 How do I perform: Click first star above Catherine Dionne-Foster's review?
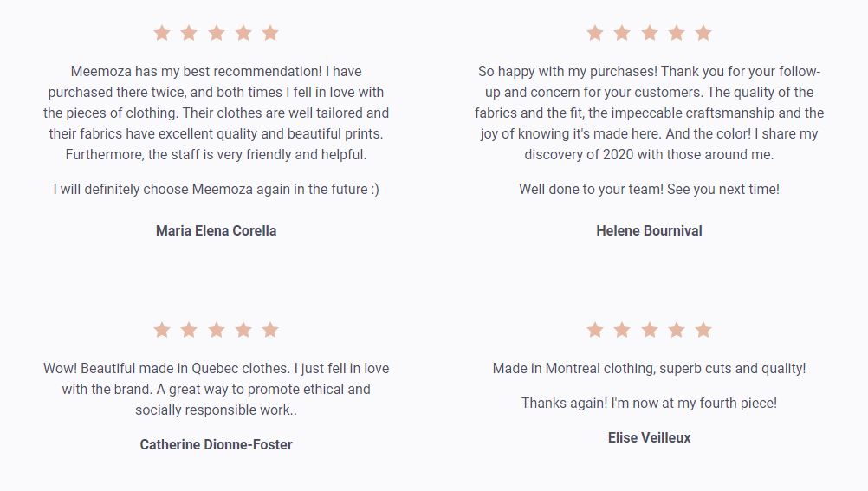coord(162,330)
